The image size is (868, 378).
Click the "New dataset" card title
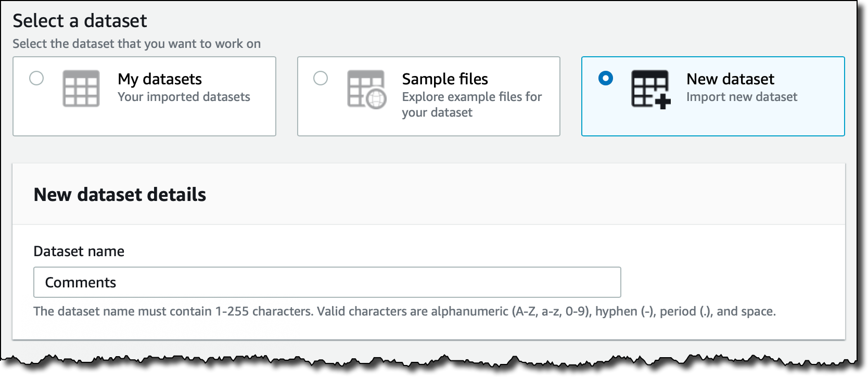coord(730,79)
